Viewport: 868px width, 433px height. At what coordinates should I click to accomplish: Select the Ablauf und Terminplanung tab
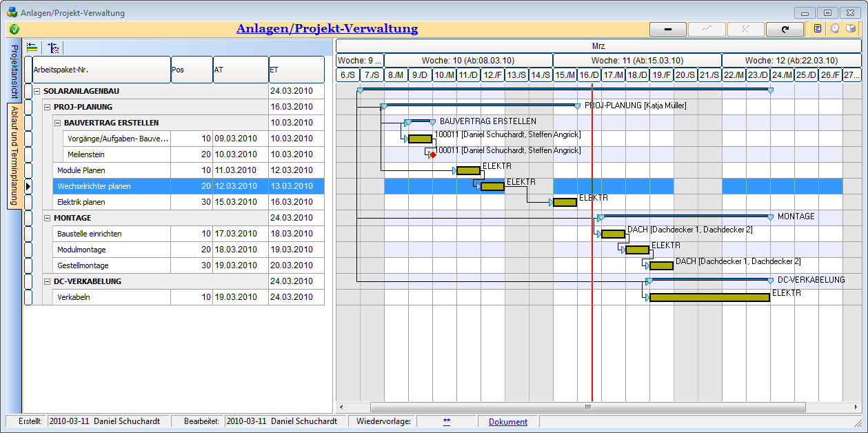14,155
